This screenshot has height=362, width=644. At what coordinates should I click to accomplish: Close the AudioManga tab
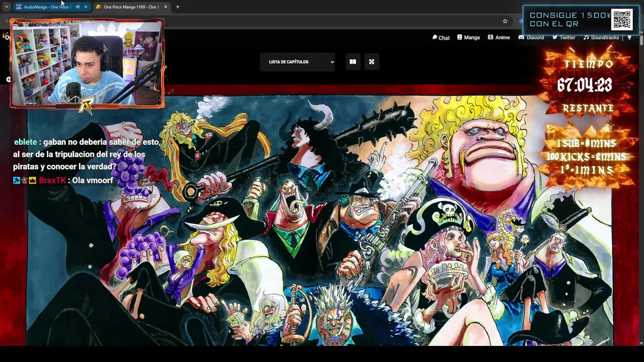86,7
